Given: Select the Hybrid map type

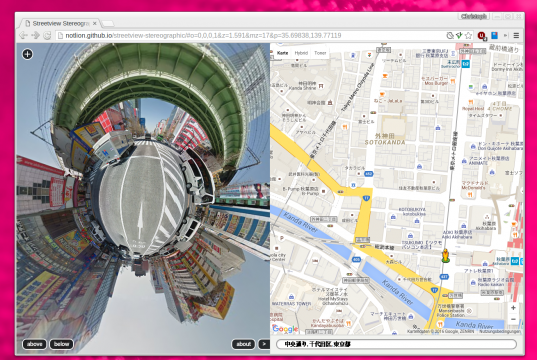Looking at the screenshot, I should pyautogui.click(x=301, y=53).
